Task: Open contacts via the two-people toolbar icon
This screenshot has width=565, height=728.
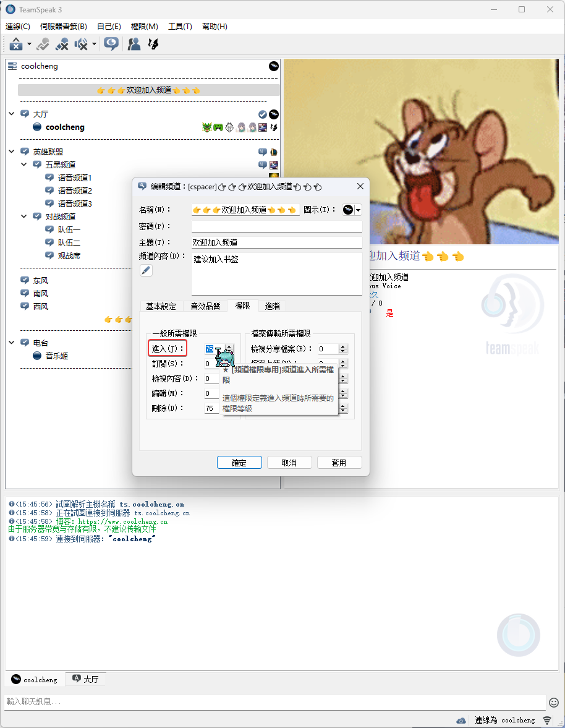Action: click(134, 44)
